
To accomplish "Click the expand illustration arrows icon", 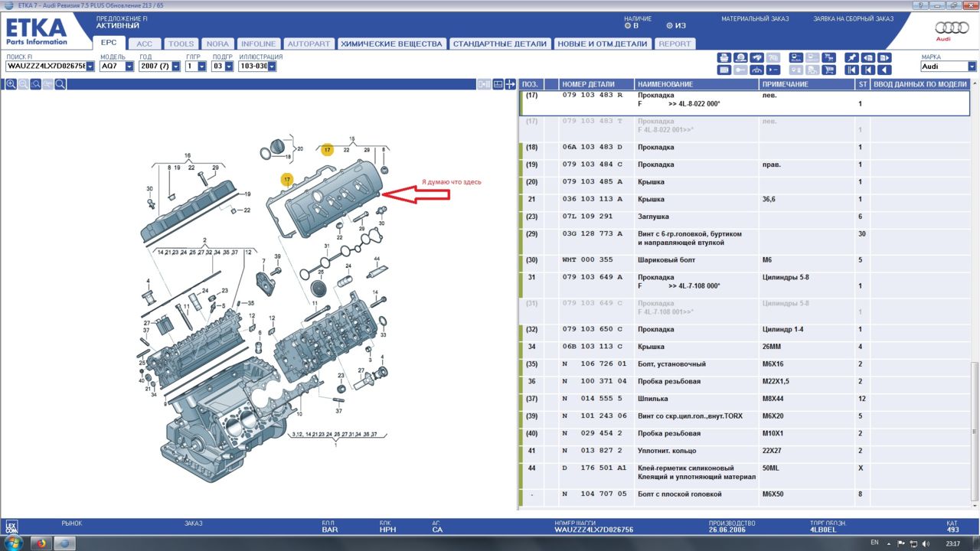I will click(511, 84).
